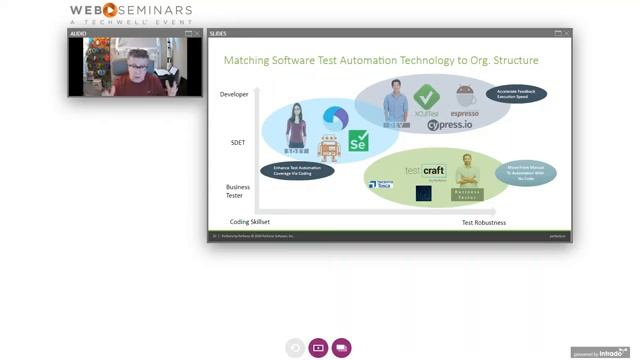This screenshot has width=640, height=360.
Task: Close the AUDIO panel
Action: [x=197, y=33]
